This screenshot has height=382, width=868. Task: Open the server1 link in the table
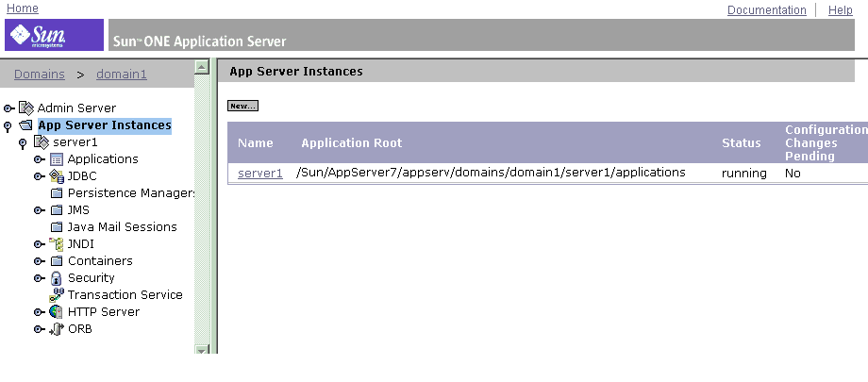260,174
